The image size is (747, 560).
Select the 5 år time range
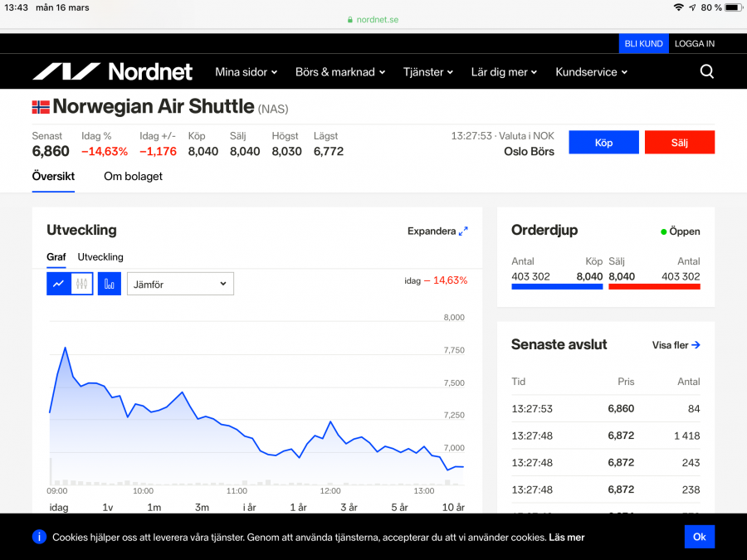(399, 507)
